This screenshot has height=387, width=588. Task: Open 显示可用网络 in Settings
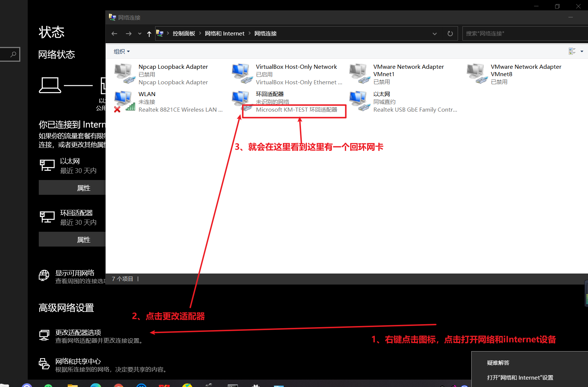coord(75,273)
